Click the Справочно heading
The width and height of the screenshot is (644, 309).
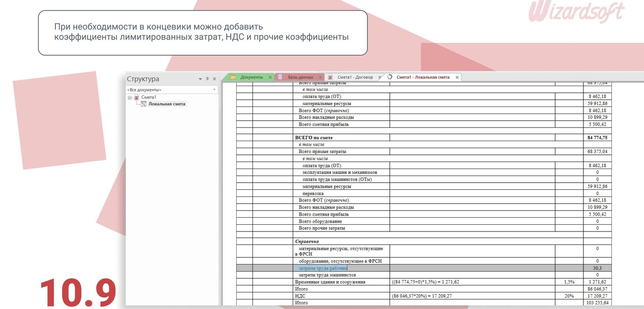[x=307, y=241]
